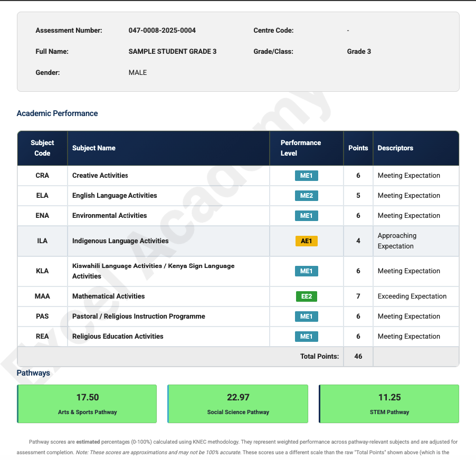This screenshot has height=460, width=476.
Task: Click the Total Points value showing 46
Action: (x=358, y=356)
